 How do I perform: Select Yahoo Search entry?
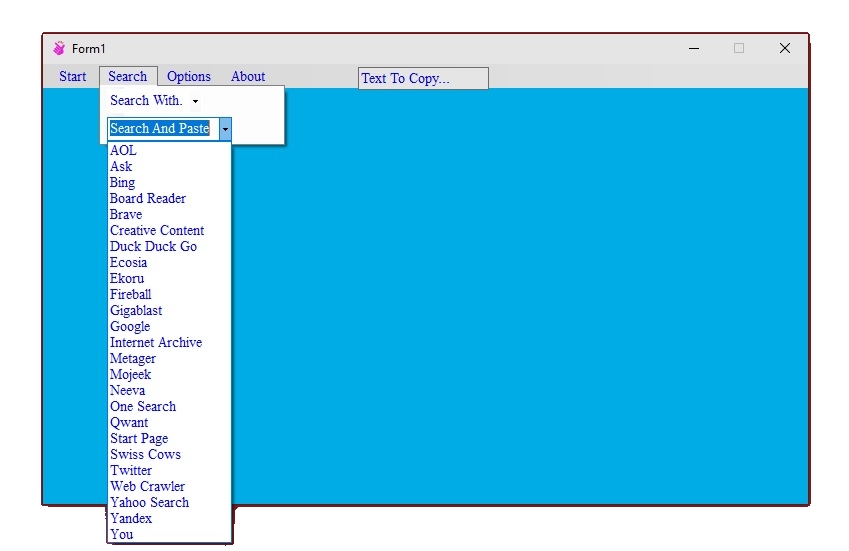pos(169,502)
